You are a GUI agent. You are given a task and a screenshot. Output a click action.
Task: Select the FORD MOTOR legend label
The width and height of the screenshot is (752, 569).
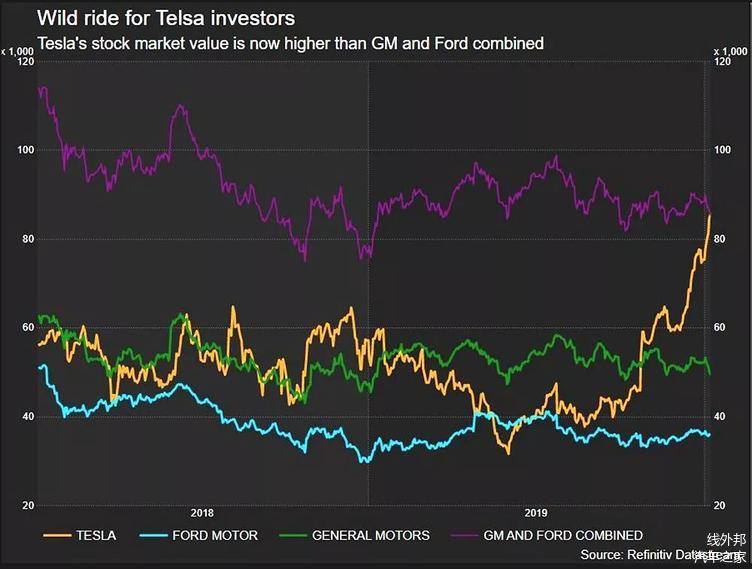tap(214, 536)
